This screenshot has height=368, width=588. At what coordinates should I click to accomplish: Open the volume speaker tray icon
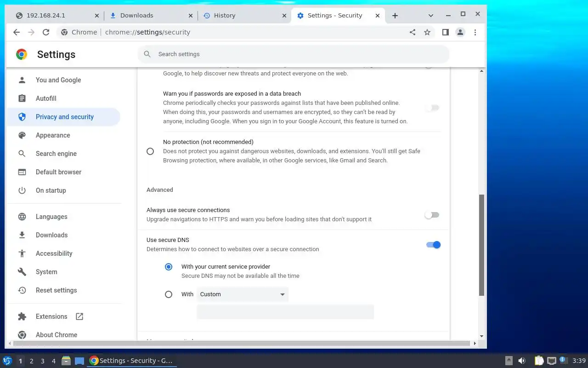[522, 361]
